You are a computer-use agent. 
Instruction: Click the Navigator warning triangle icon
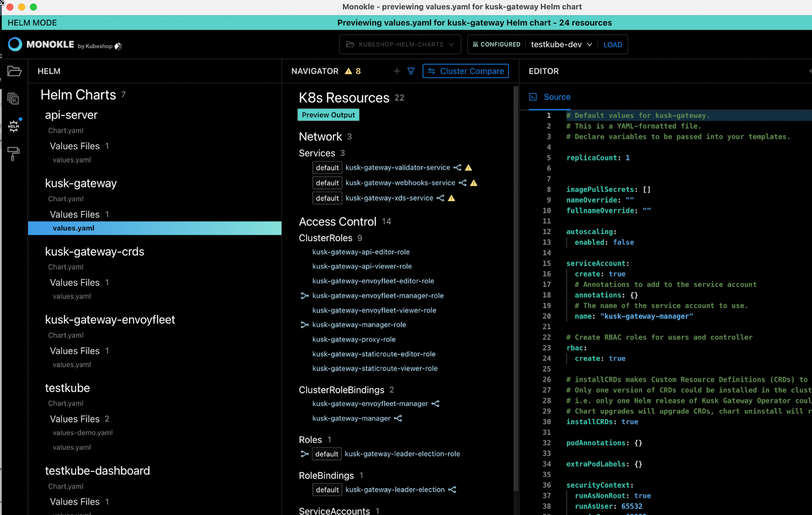pyautogui.click(x=348, y=71)
